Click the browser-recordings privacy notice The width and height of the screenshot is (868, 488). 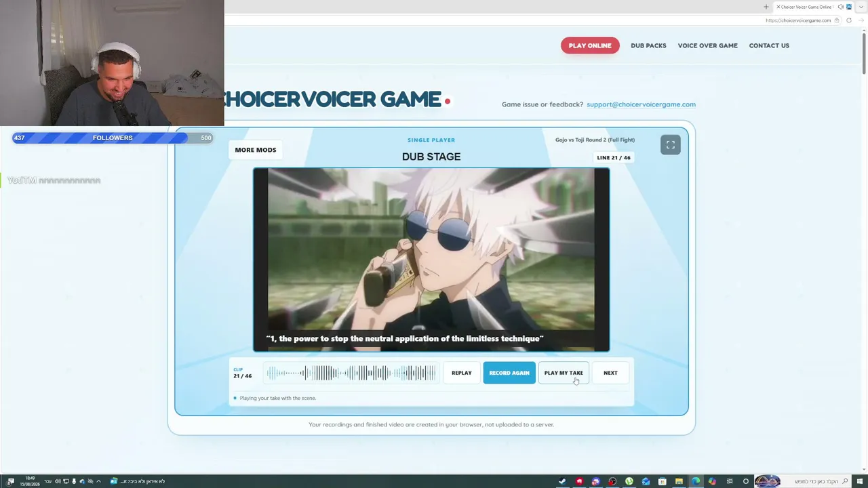(x=431, y=425)
